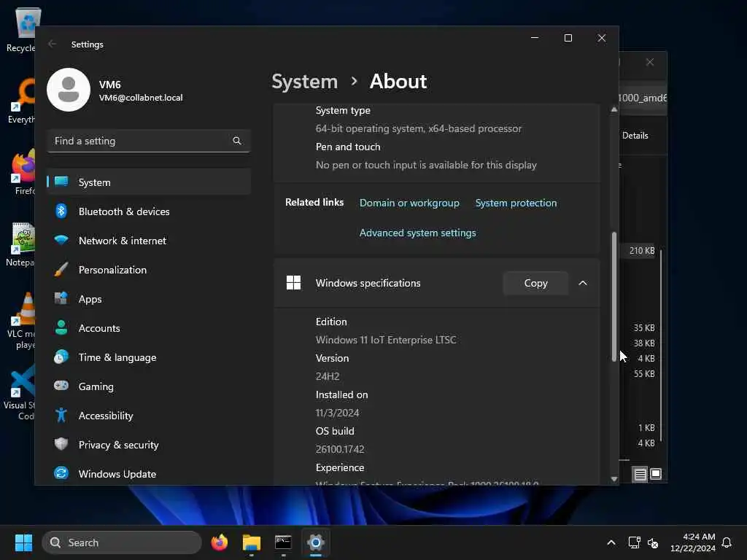Click the Windows logo beside Windows specifications

pos(293,282)
